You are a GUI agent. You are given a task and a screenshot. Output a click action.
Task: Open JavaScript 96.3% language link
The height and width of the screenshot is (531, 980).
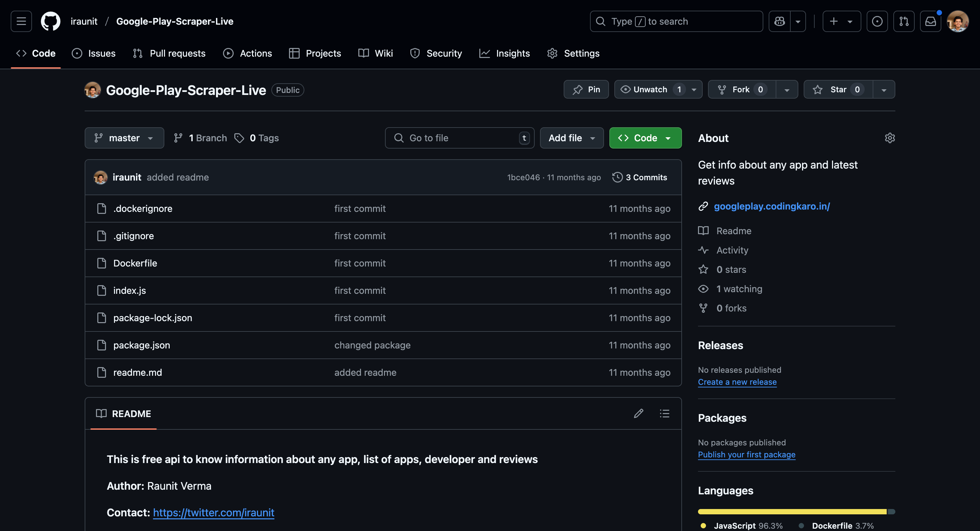tap(741, 526)
